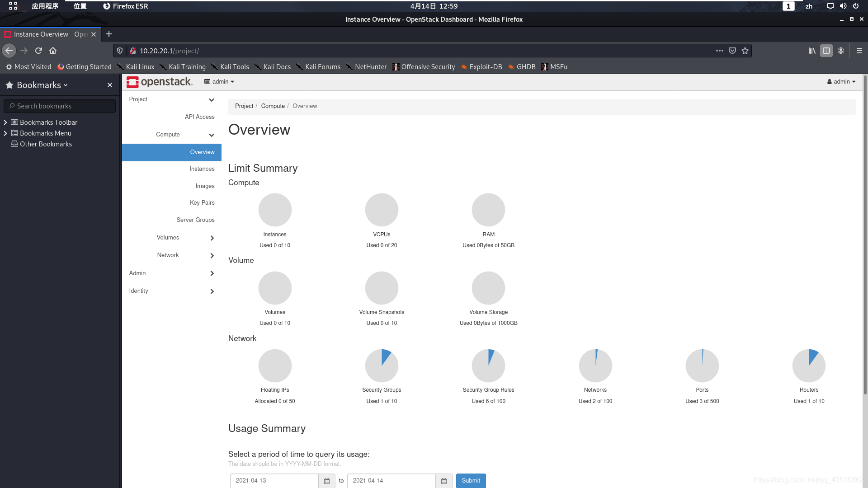Select the Overview menu item
868x488 pixels.
[x=172, y=152]
